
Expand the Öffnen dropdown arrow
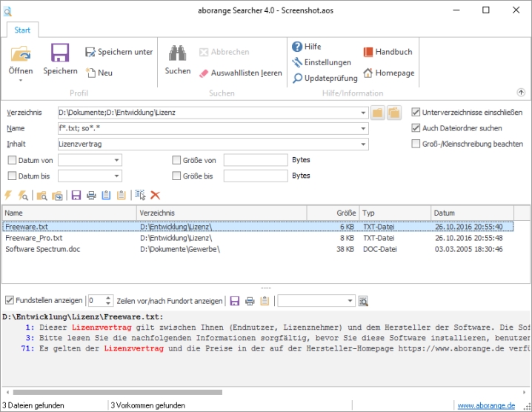(x=21, y=80)
